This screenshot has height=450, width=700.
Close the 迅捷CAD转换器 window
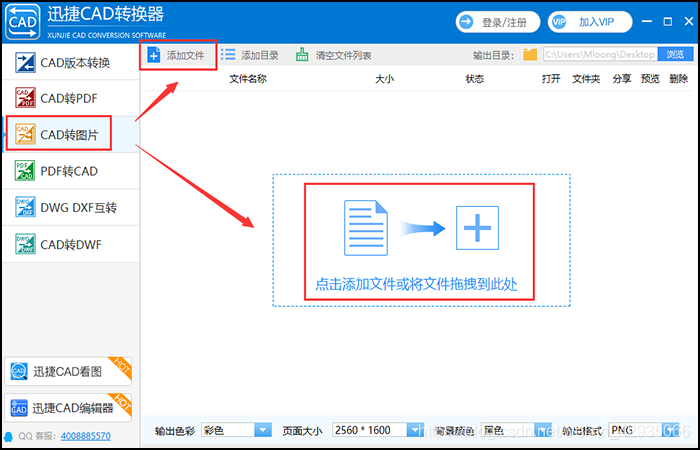point(689,21)
